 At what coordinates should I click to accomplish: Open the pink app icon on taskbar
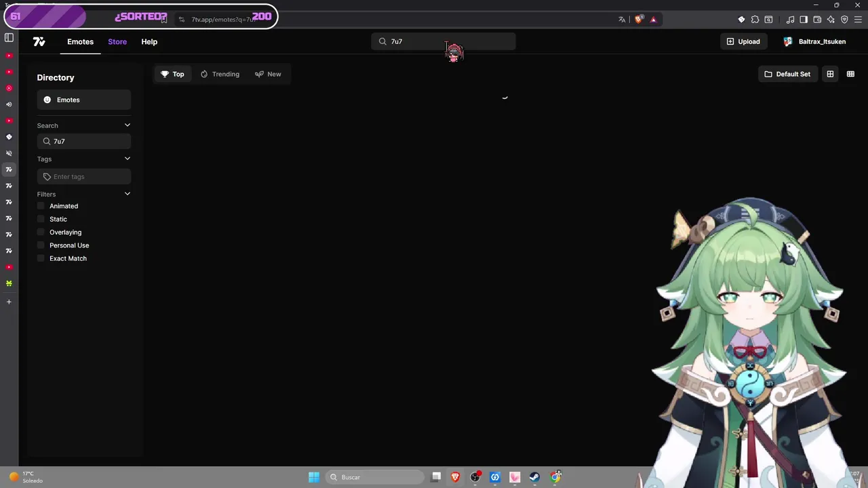tap(515, 477)
